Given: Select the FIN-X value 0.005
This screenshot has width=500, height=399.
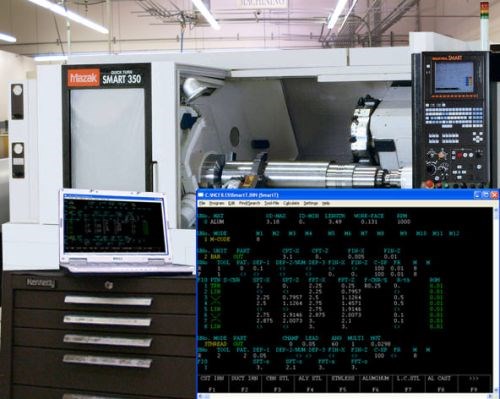Looking at the screenshot, I should click(356, 257).
